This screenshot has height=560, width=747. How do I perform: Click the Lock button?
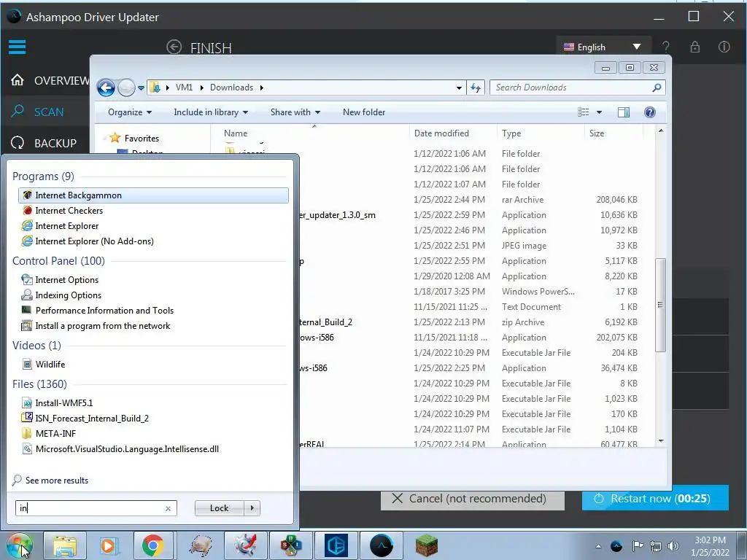(219, 508)
